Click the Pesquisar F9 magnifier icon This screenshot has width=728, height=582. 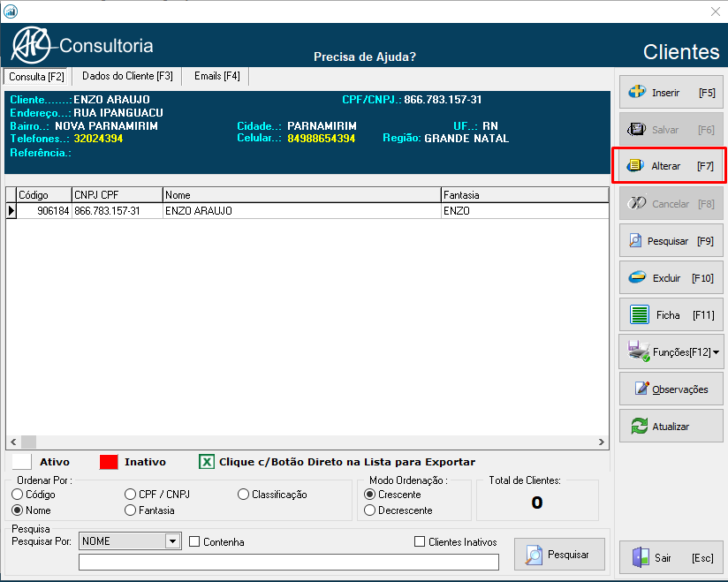(x=634, y=240)
